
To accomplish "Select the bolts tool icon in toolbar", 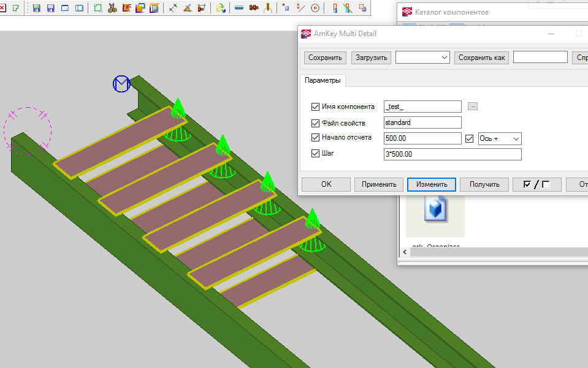I will tap(253, 8).
